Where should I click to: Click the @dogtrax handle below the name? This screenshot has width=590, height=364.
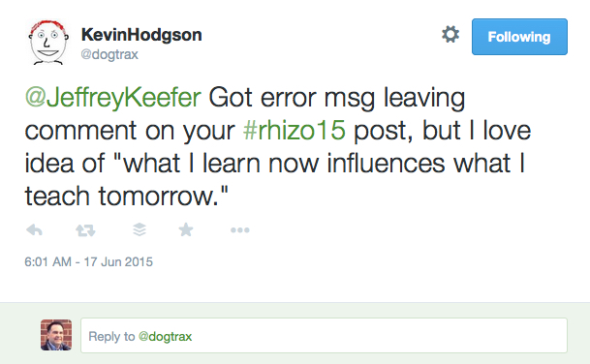(109, 54)
